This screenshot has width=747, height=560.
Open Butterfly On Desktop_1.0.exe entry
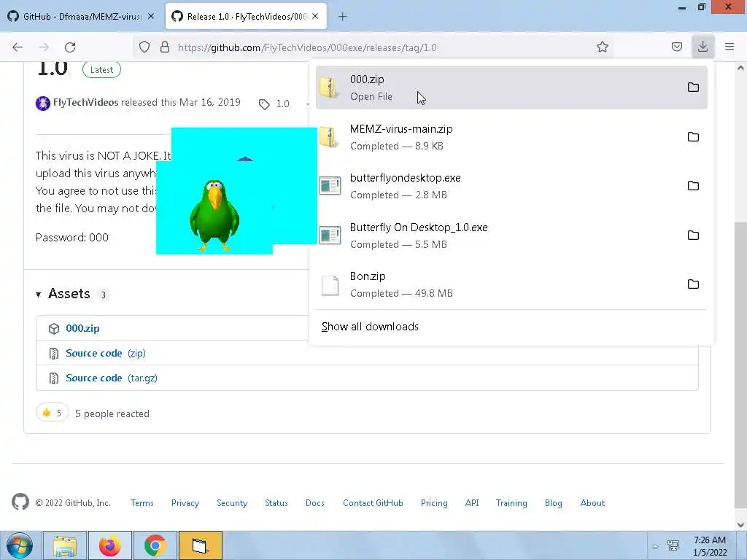point(511,236)
